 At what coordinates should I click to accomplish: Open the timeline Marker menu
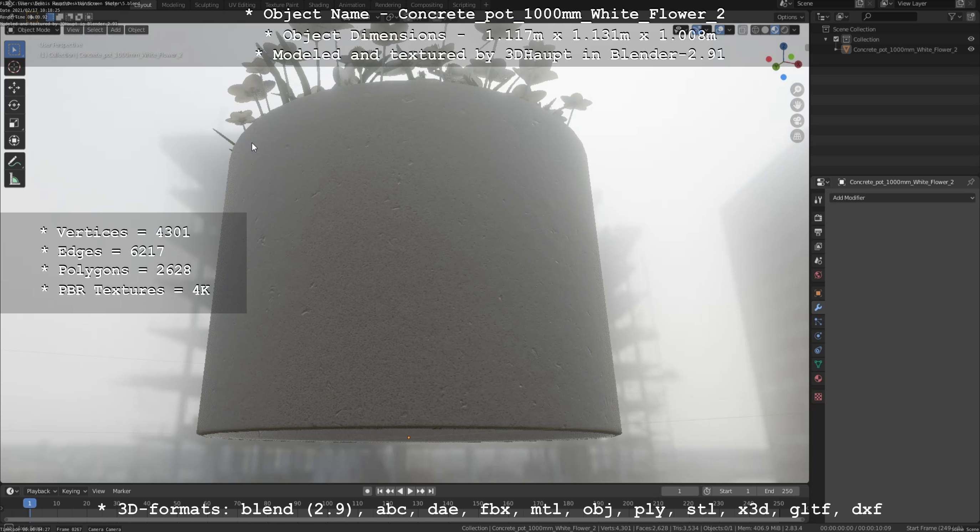point(121,491)
